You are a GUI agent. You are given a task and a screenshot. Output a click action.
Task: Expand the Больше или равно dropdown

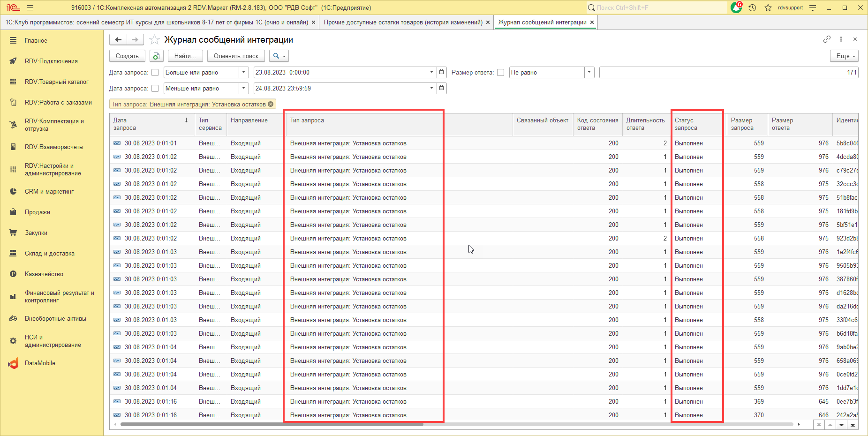(x=243, y=73)
